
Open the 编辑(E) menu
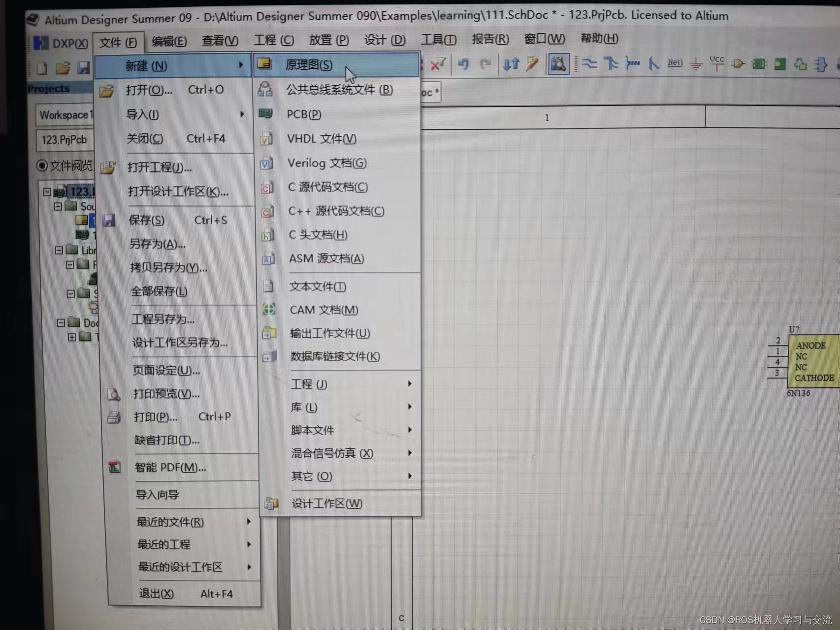pyautogui.click(x=169, y=41)
